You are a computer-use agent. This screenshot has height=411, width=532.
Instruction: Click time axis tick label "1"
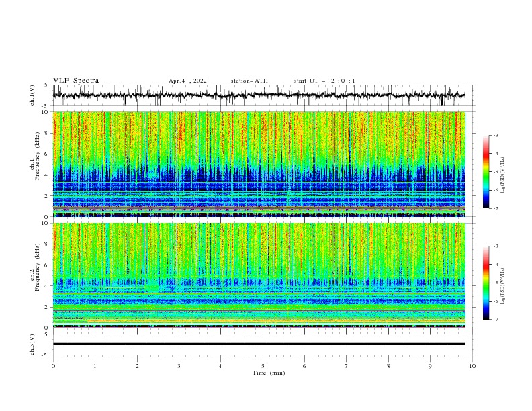coord(95,366)
